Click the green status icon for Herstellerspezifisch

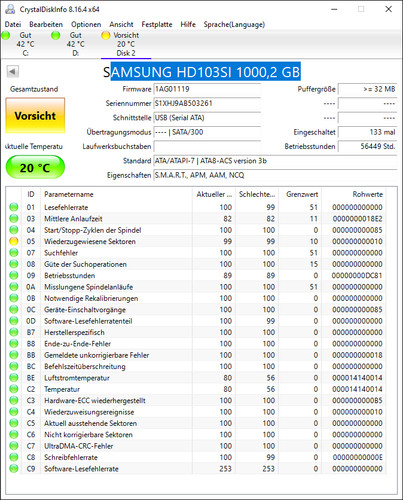[x=14, y=332]
